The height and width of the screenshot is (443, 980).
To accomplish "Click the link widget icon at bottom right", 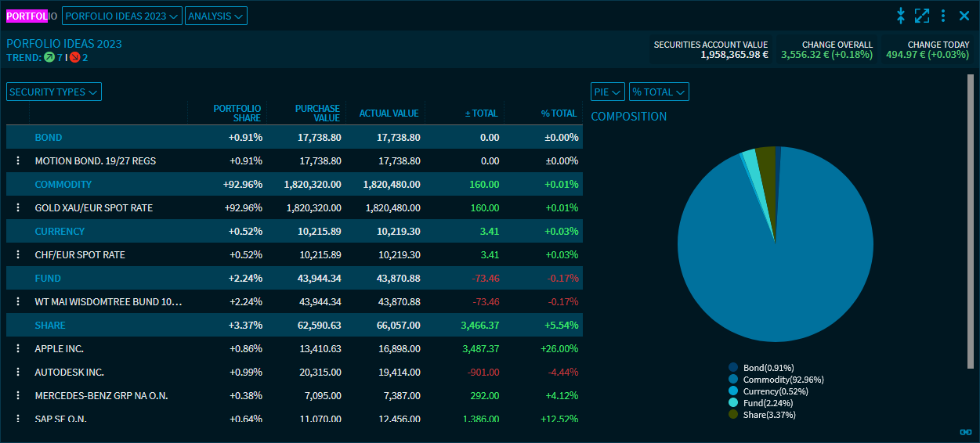I will tap(965, 431).
